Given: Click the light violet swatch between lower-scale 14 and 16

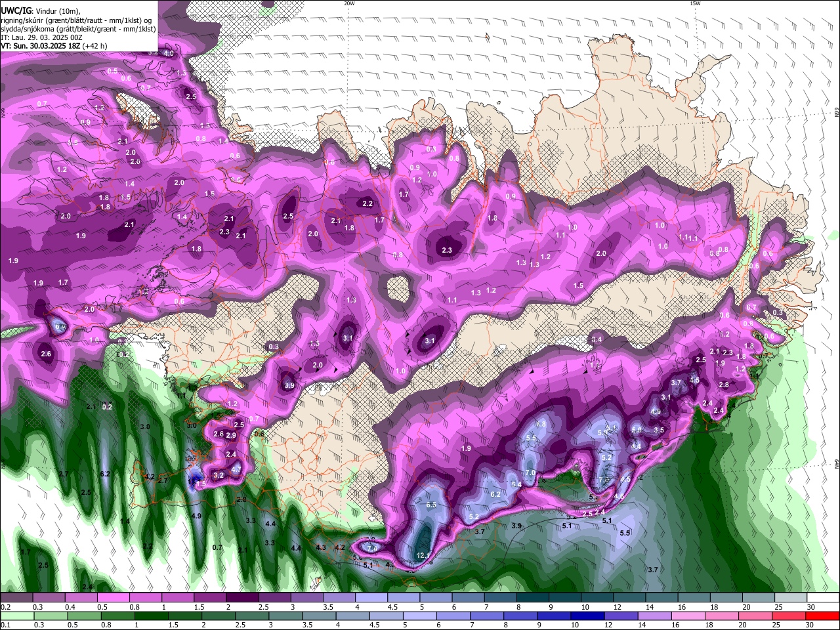Looking at the screenshot, I should click(x=656, y=616).
